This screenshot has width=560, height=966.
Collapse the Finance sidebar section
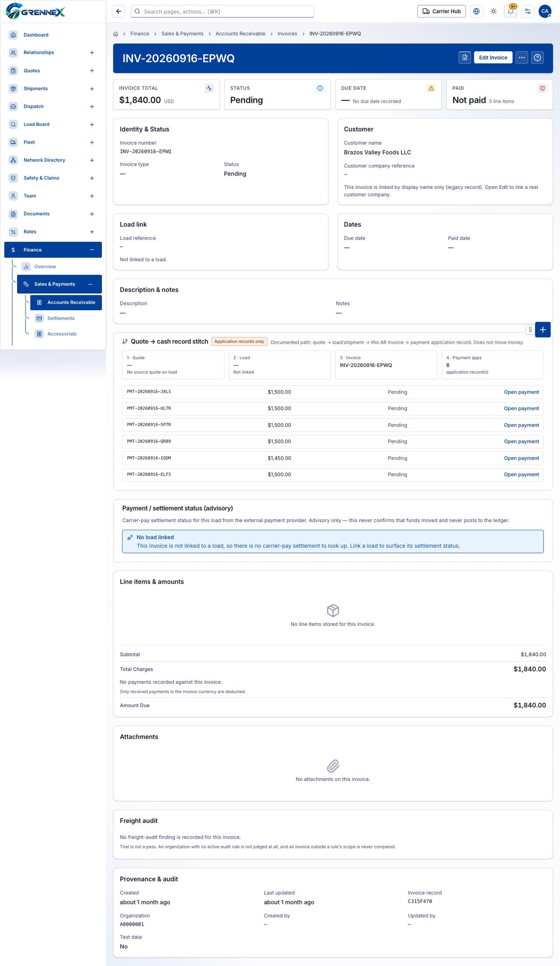(x=92, y=250)
